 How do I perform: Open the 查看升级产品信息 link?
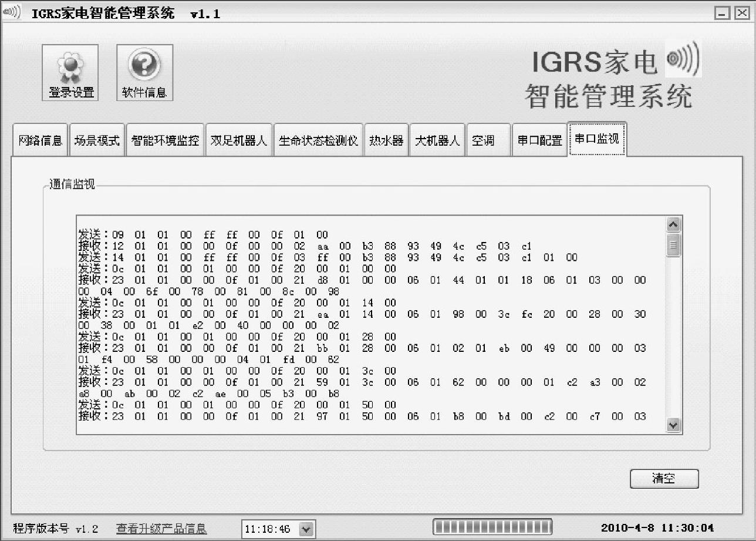pyautogui.click(x=161, y=529)
